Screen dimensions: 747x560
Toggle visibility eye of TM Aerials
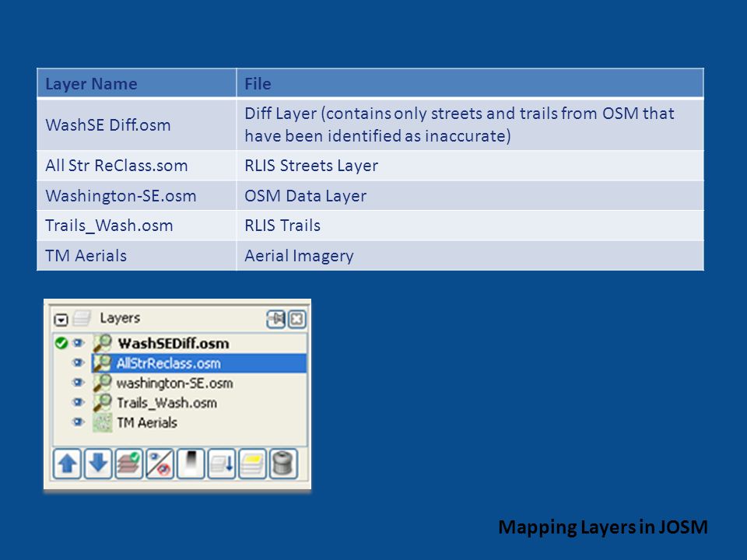click(x=79, y=422)
